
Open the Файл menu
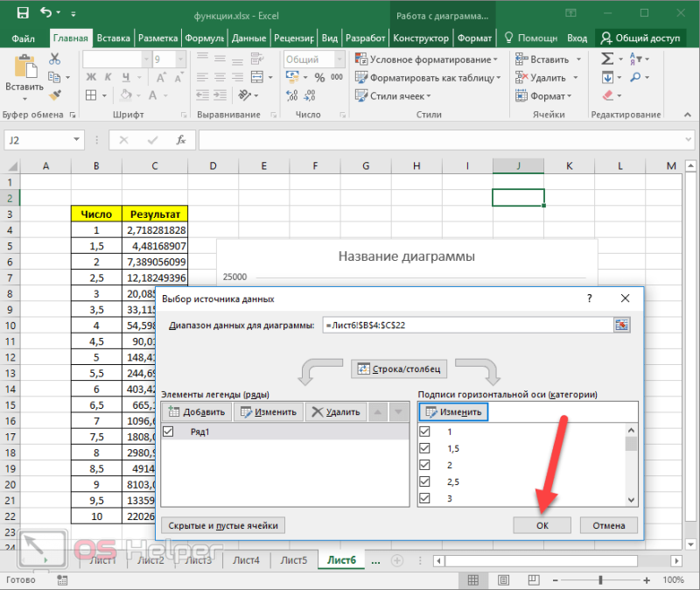[x=23, y=39]
